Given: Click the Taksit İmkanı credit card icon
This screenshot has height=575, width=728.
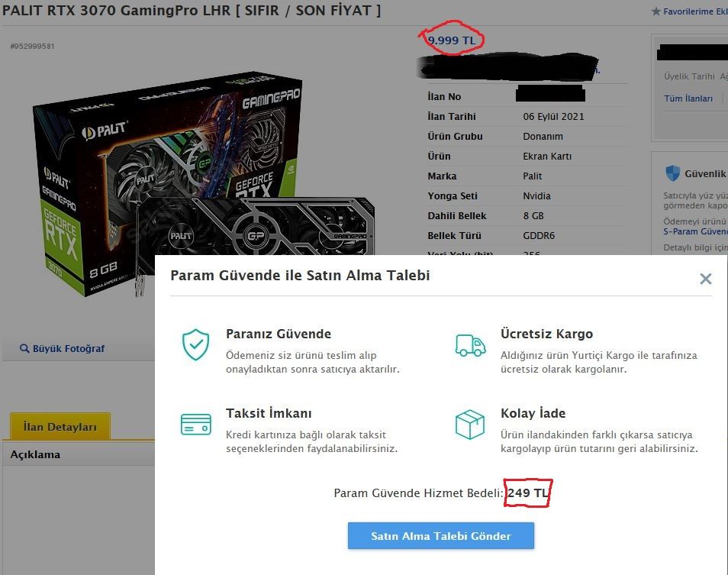Looking at the screenshot, I should point(195,424).
